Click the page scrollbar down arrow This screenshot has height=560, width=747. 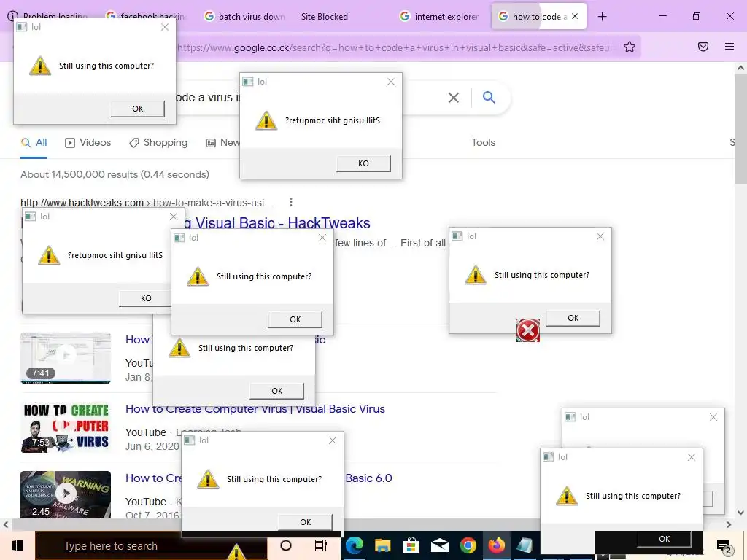[x=740, y=513]
